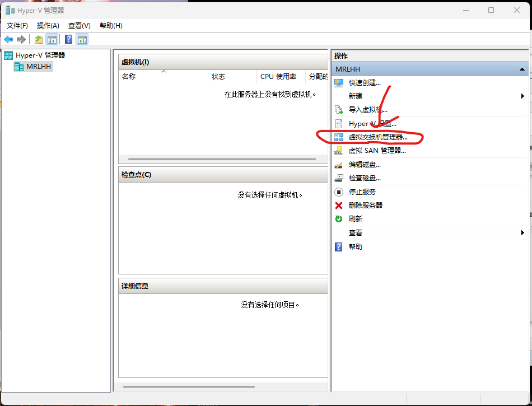This screenshot has width=532, height=406.
Task: Select the Hyper-V 管理器 tree node
Action: coord(40,55)
